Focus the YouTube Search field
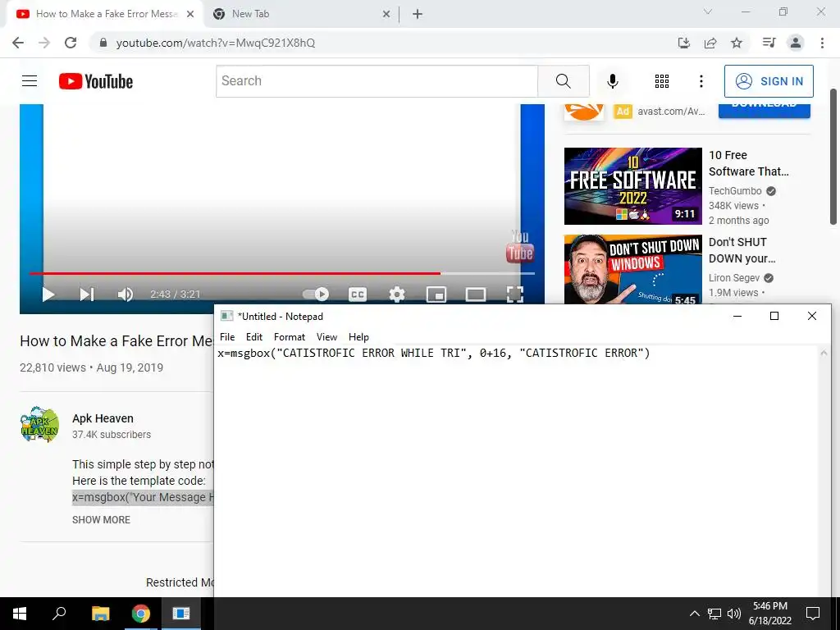Viewport: 840px width, 630px height. [377, 81]
